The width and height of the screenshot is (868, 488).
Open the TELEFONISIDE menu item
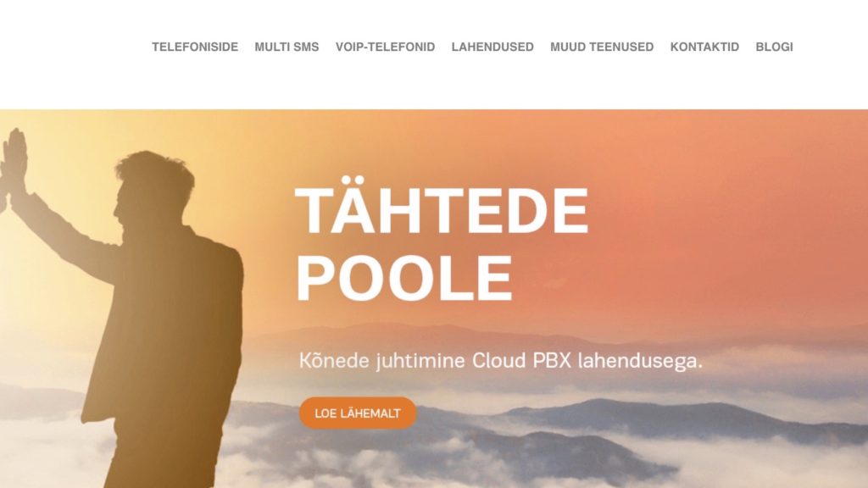(x=195, y=47)
